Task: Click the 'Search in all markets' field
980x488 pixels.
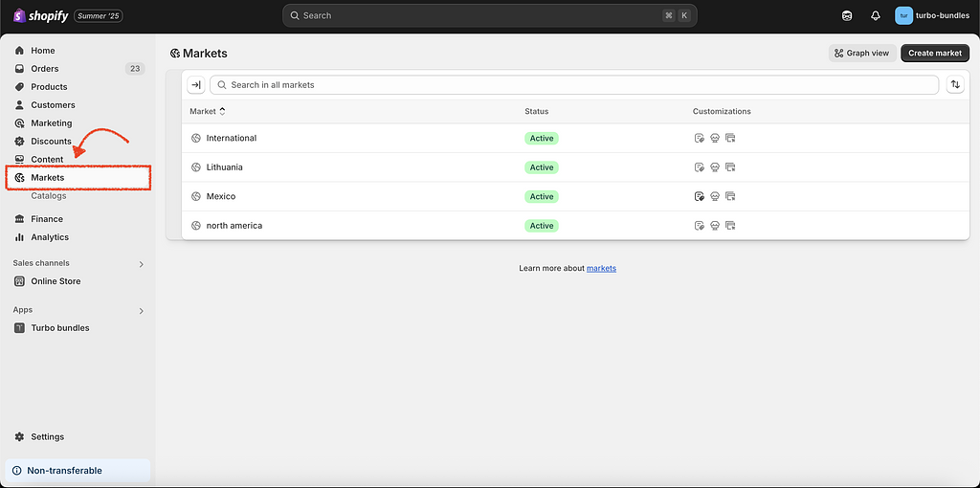Action: pos(574,85)
